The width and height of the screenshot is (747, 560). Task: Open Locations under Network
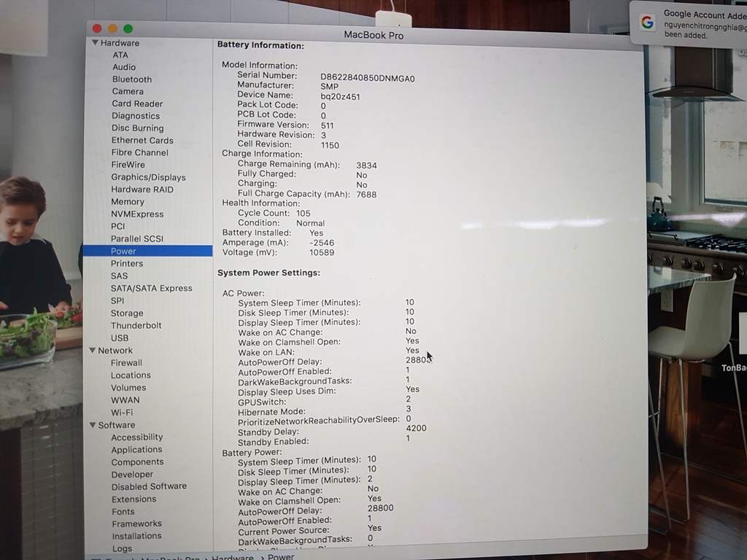click(131, 376)
